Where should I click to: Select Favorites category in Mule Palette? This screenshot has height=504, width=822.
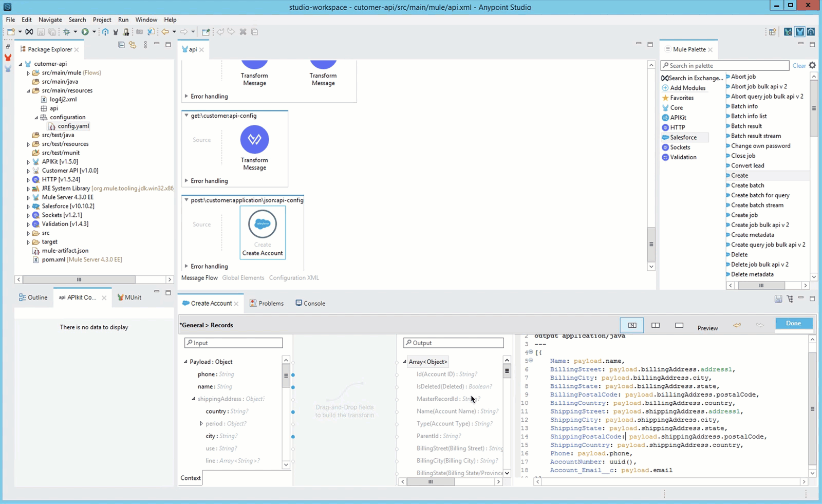pos(678,98)
